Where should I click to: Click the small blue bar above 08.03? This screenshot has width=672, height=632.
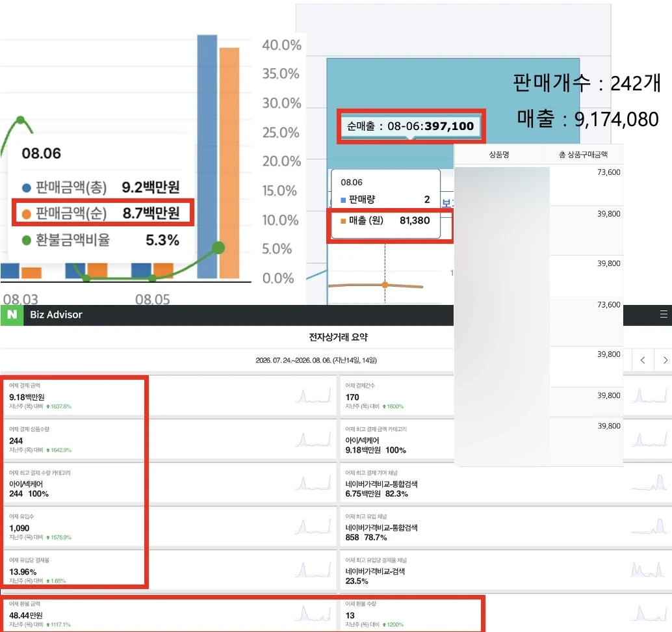pyautogui.click(x=10, y=271)
